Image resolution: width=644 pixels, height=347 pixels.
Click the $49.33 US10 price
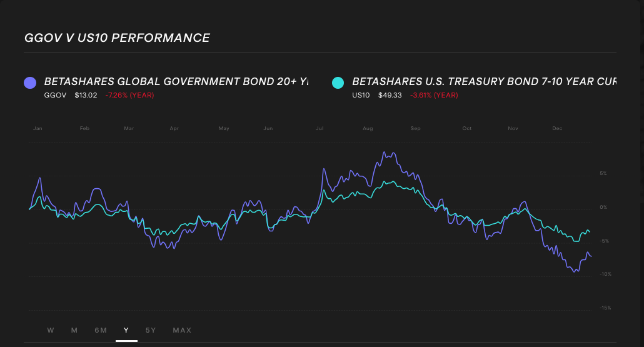pos(390,95)
